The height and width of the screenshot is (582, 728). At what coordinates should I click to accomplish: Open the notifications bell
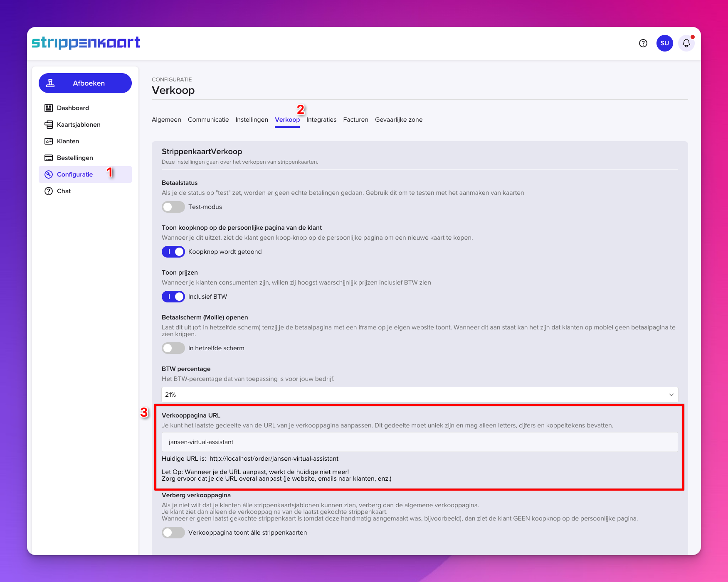(686, 43)
